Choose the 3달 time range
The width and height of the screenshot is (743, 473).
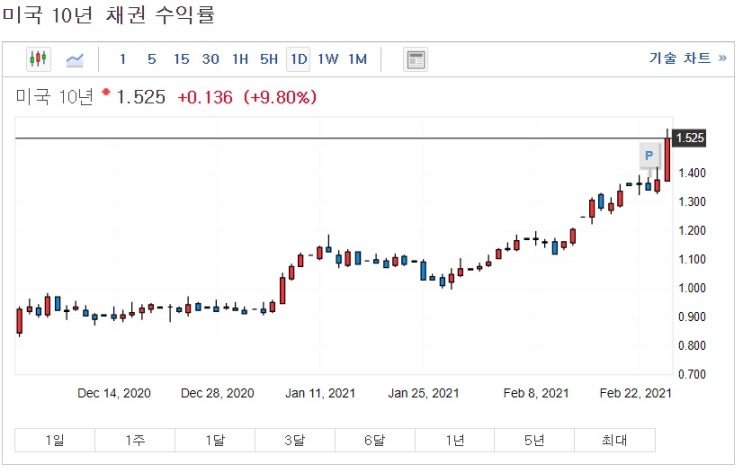point(295,440)
